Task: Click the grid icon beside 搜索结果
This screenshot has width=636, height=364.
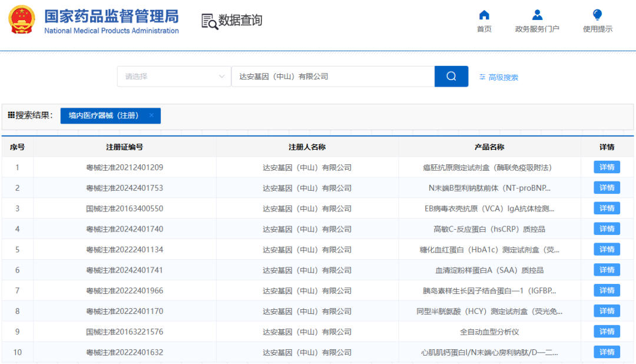Action: point(11,115)
